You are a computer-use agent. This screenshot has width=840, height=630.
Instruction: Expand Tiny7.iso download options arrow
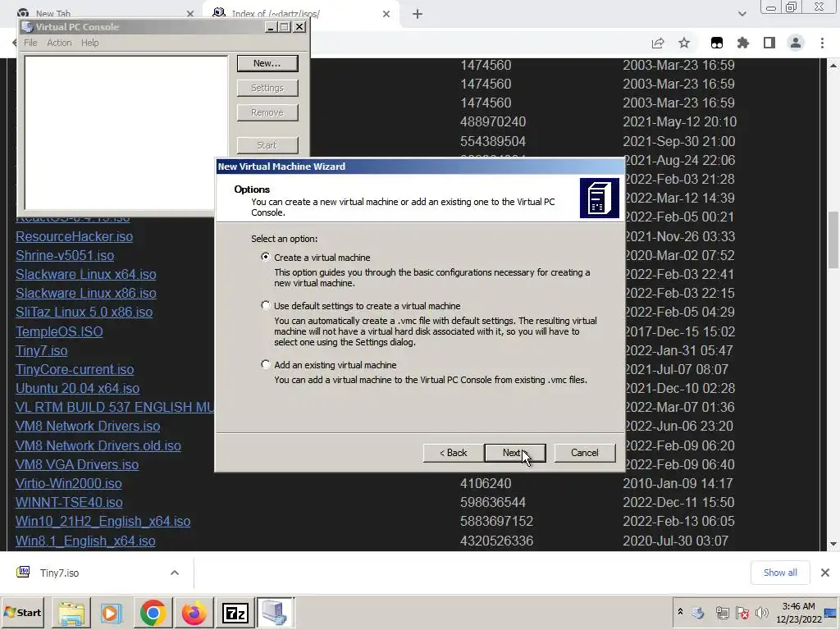point(175,573)
